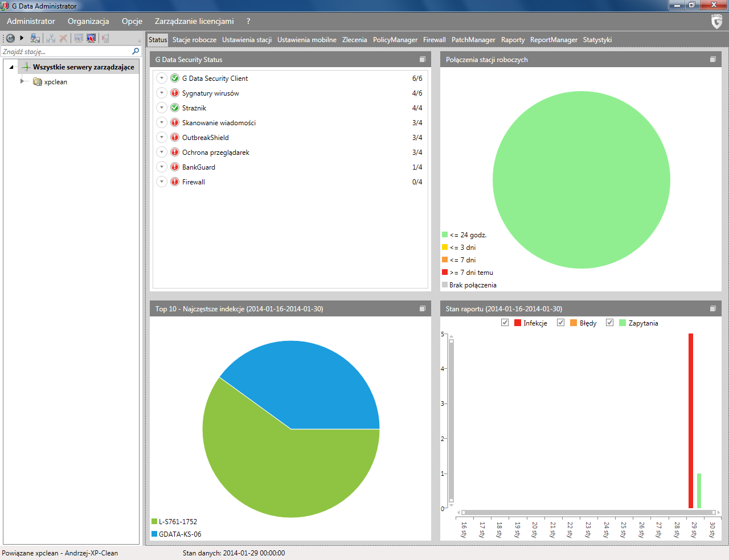Open the Raporty tab

pyautogui.click(x=513, y=40)
